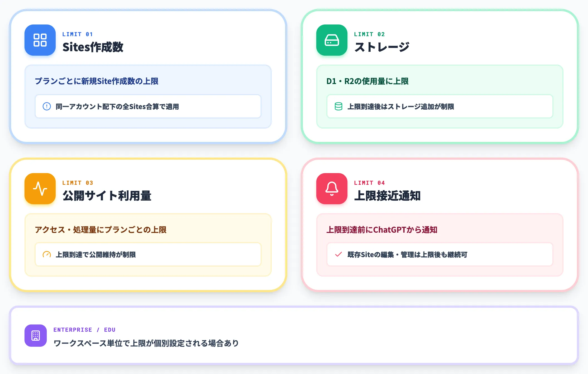Screen dimensions: 588x374
Task: Click 上限到達で公開維持が制限 row
Action: 148,254
